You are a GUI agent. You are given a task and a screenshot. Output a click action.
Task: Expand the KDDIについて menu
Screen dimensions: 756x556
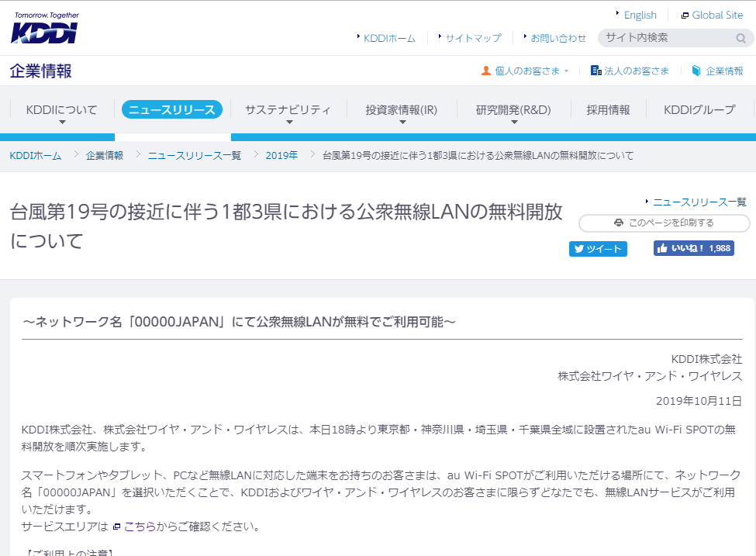click(62, 110)
